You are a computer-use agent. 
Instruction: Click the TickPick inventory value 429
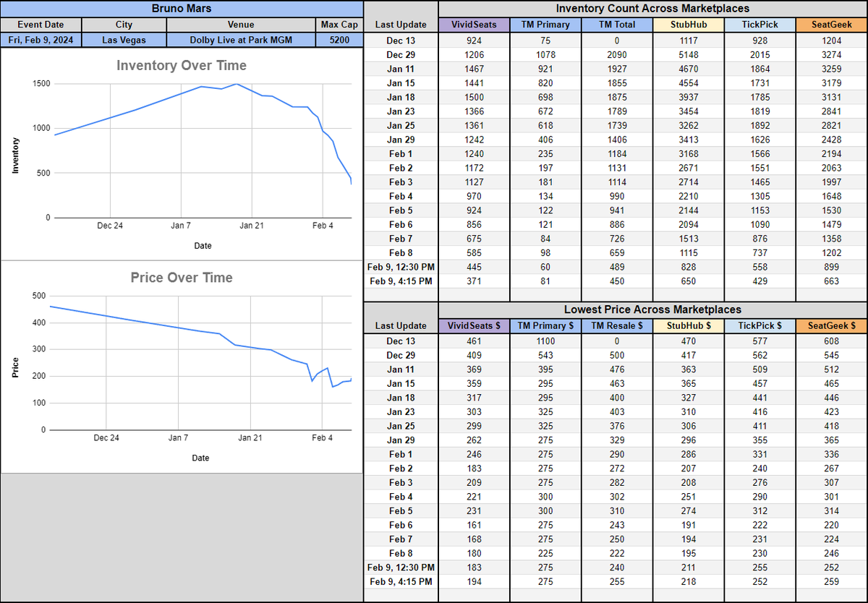coord(759,281)
